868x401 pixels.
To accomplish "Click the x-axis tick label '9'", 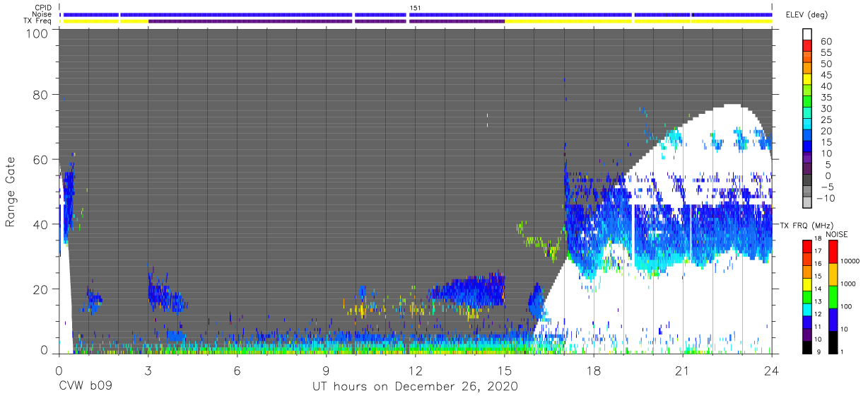I will point(326,370).
